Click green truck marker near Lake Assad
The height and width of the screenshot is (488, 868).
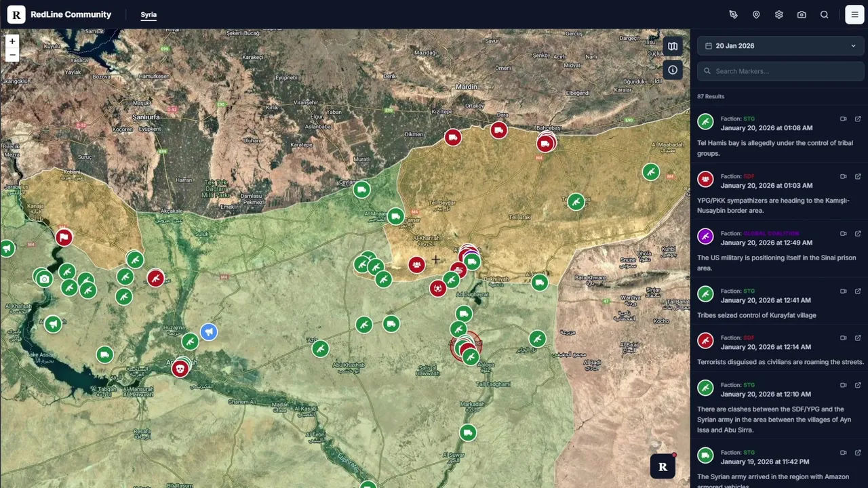point(104,354)
